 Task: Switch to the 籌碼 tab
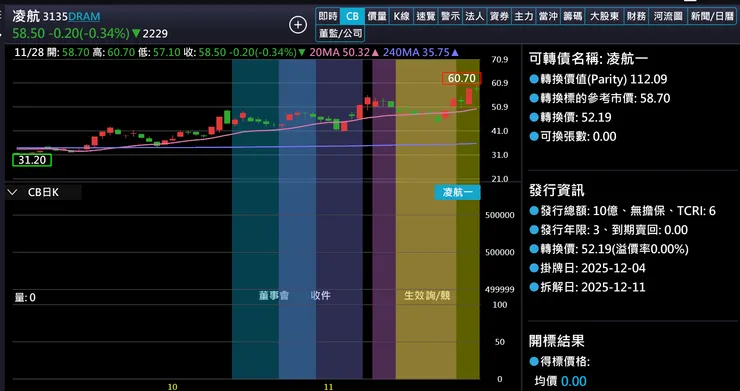pos(572,17)
